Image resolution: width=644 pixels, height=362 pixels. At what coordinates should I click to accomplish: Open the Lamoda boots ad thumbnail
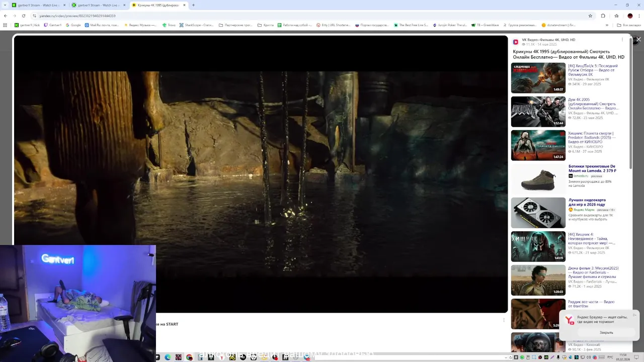point(538,179)
